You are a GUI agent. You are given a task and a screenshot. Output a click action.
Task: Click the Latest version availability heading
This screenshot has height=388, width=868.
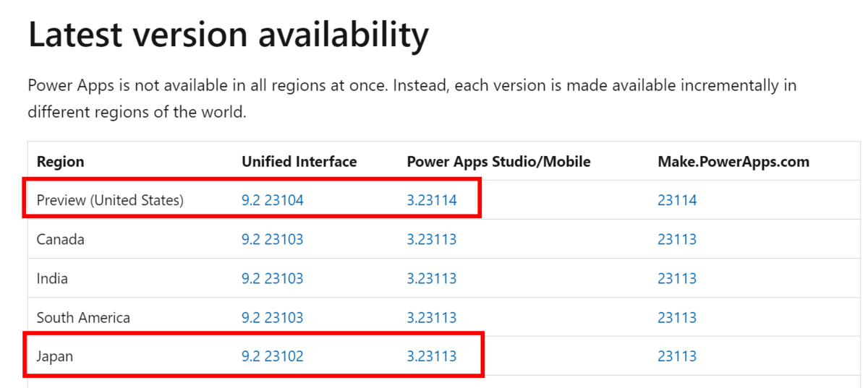pyautogui.click(x=228, y=35)
